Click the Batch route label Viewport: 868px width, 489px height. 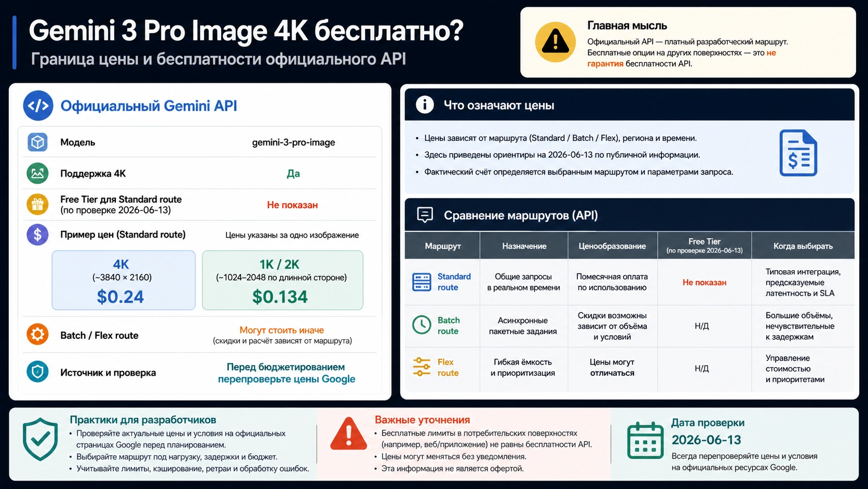[449, 326]
